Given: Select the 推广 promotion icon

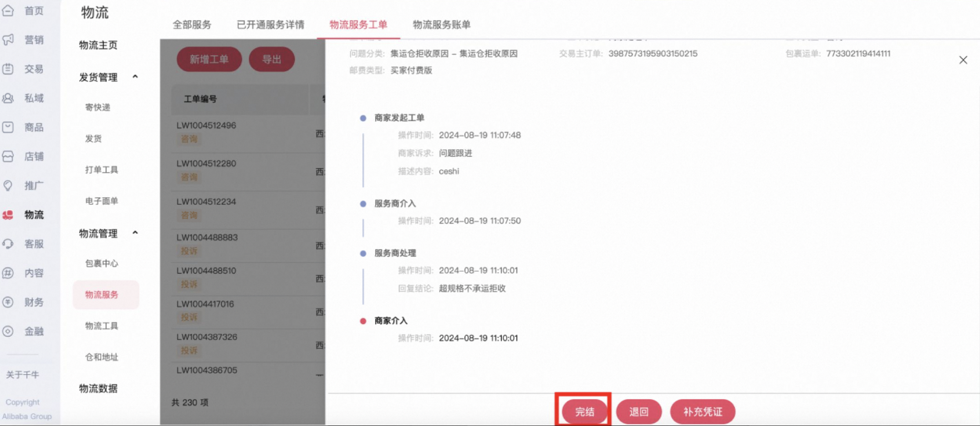Looking at the screenshot, I should pyautogui.click(x=8, y=185).
